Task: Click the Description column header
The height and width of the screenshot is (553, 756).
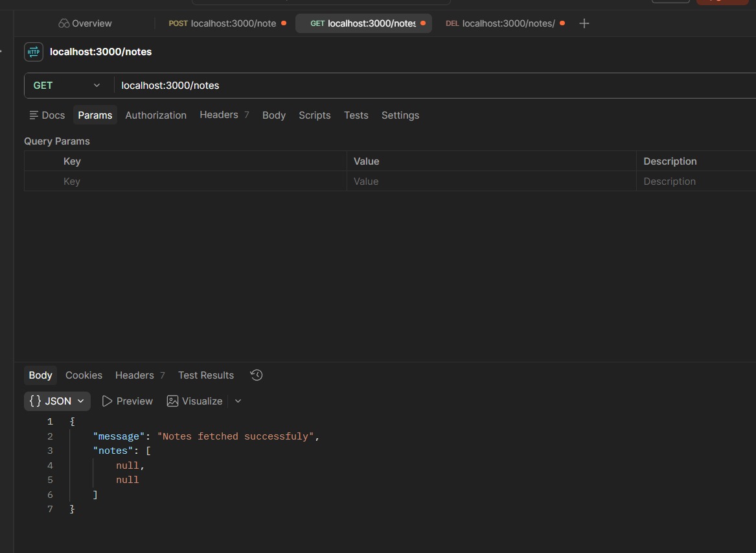Action: tap(670, 161)
